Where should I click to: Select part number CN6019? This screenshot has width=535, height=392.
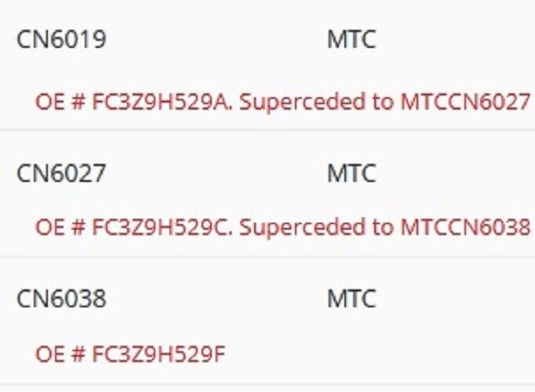[x=61, y=39]
